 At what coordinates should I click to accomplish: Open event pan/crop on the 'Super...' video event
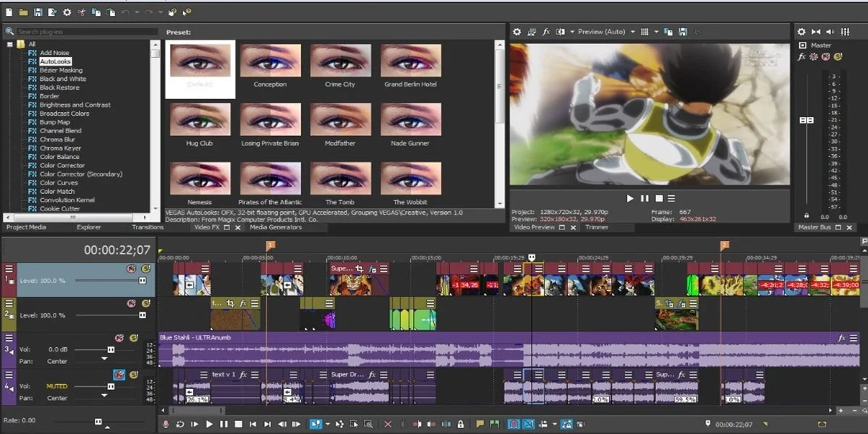[359, 268]
